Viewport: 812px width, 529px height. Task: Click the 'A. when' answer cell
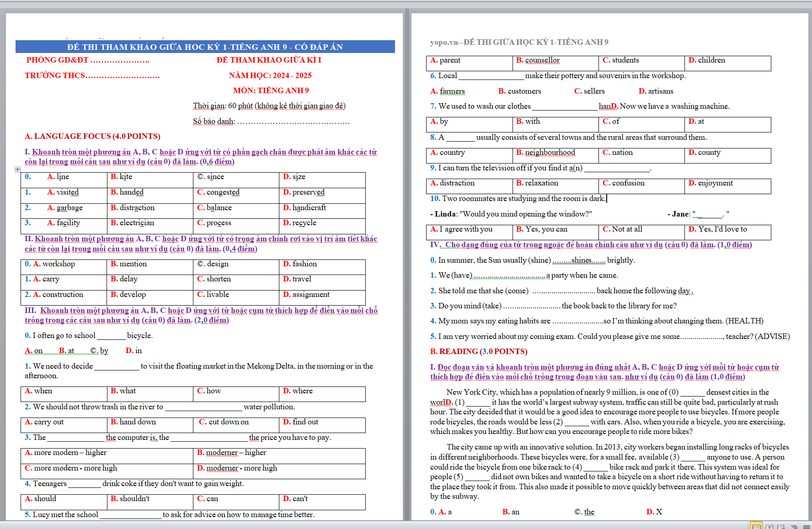click(64, 394)
